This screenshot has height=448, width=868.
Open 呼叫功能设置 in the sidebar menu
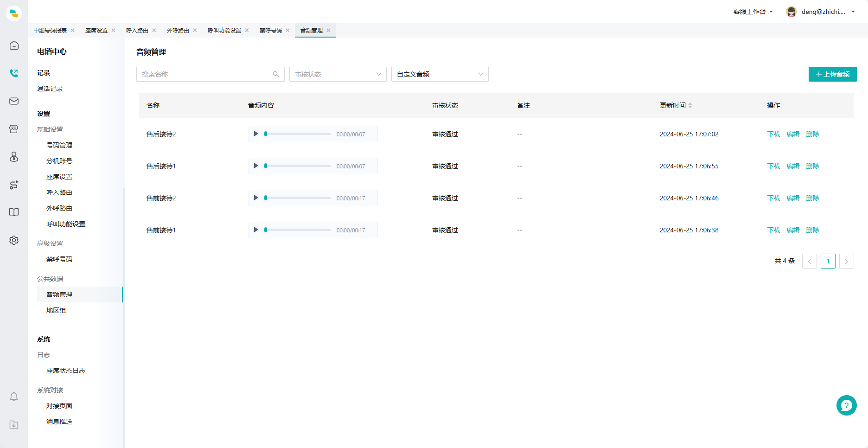(x=66, y=224)
